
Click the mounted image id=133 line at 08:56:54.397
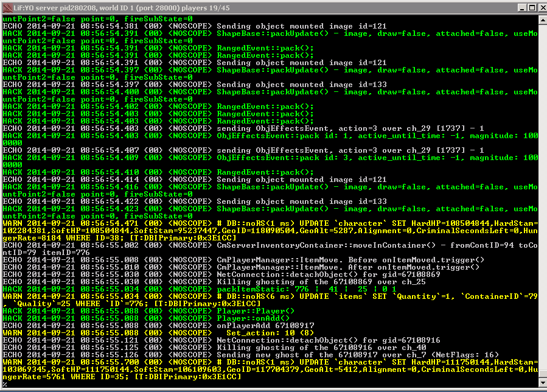[x=195, y=85]
